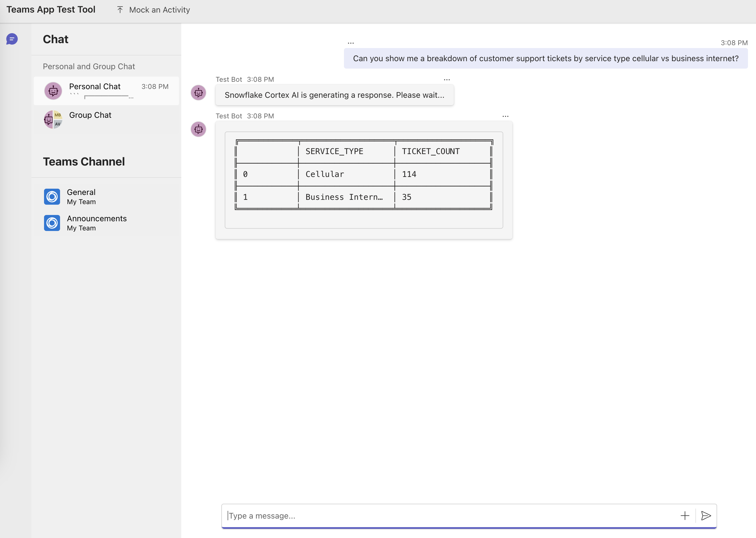756x538 pixels.
Task: Click the Teams App Test Tool title
Action: 51,10
